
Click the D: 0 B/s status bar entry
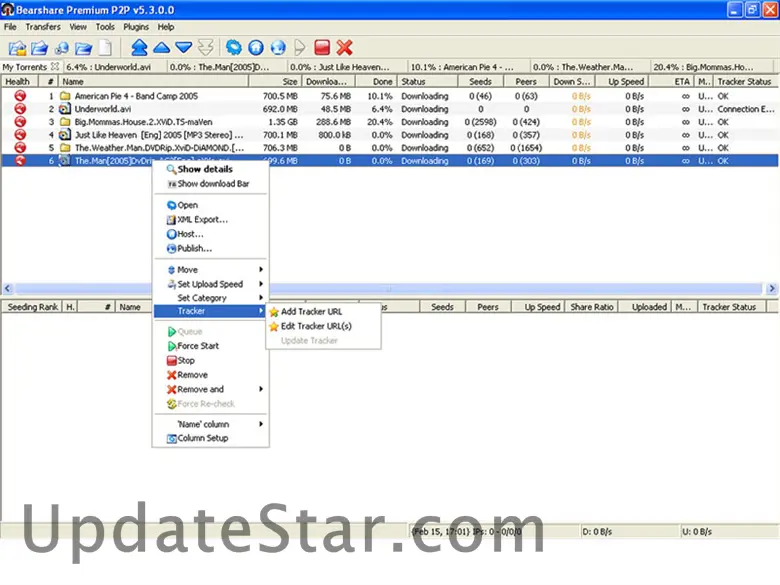point(629,531)
